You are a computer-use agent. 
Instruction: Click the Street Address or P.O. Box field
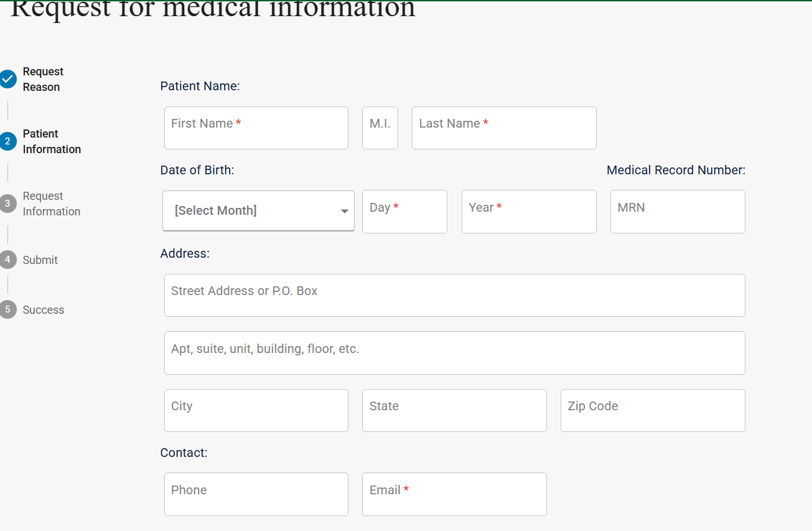[x=454, y=295]
